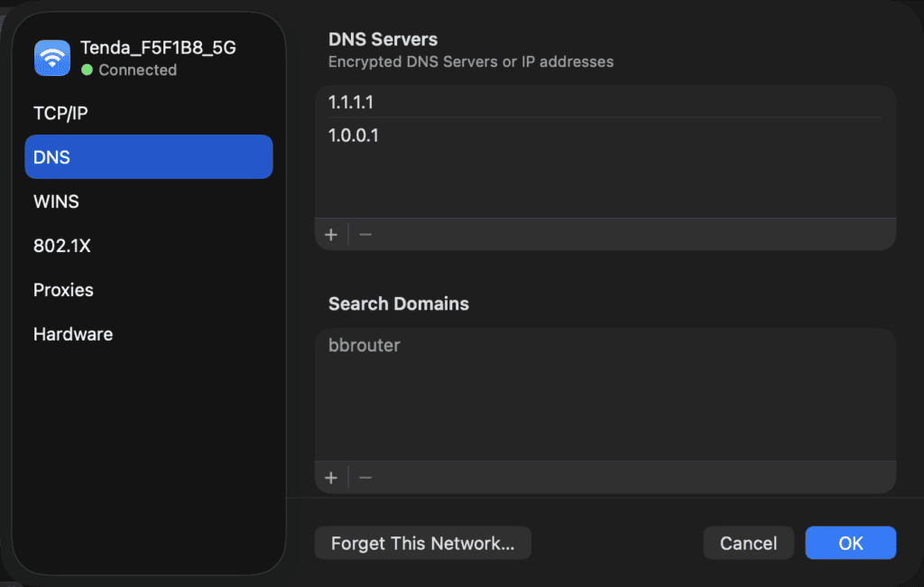Remove DNS server with minus button

[365, 235]
